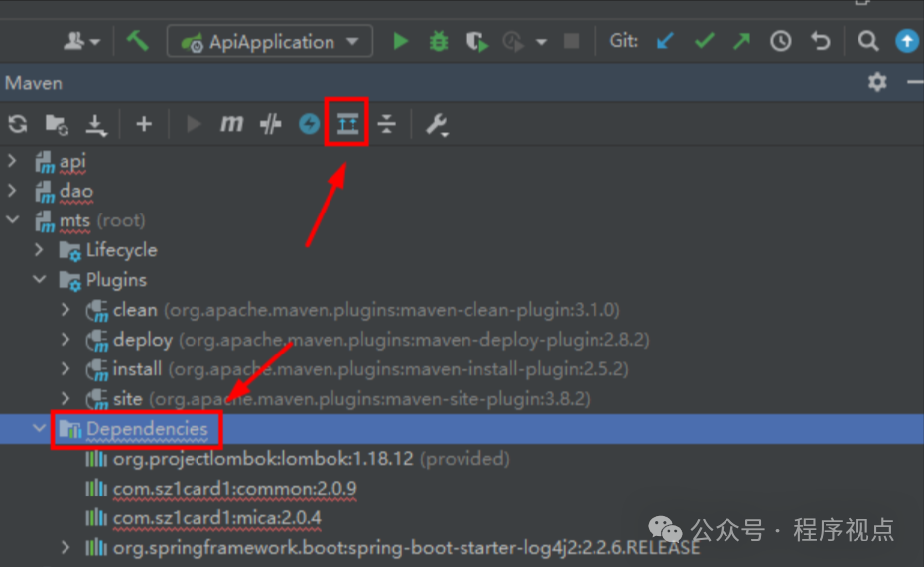Show Git history clock icon

[x=781, y=42]
